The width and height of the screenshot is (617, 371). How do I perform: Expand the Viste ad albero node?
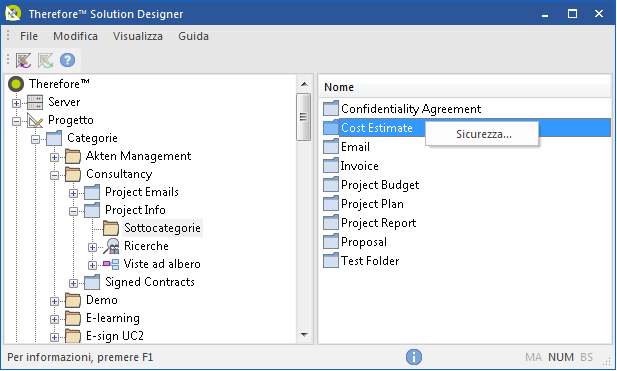click(92, 266)
